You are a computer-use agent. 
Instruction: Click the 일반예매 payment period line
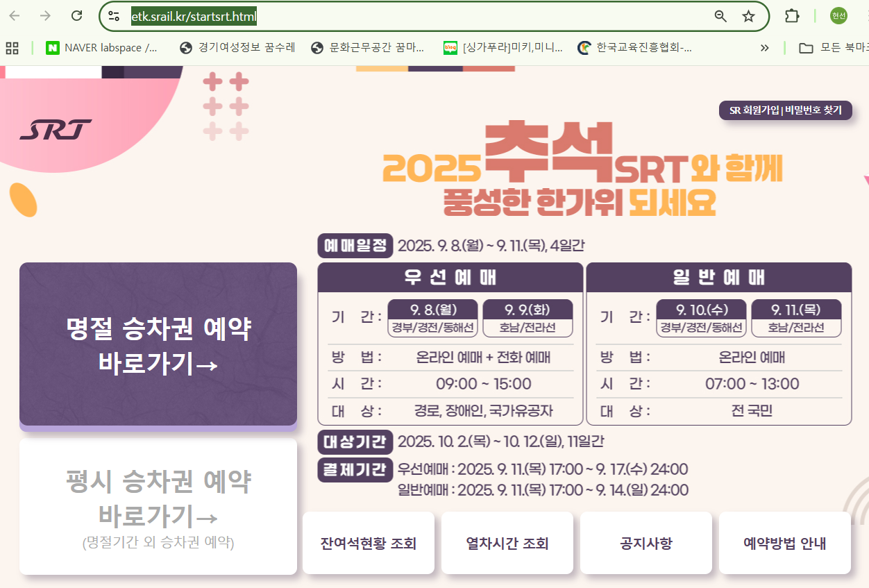[543, 490]
